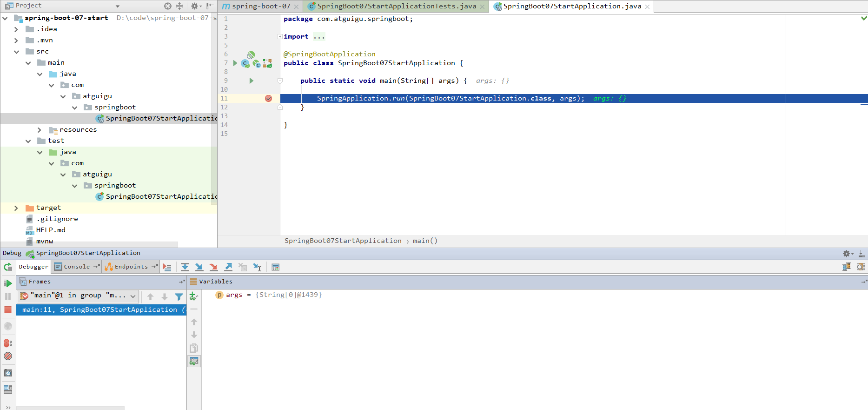This screenshot has width=868, height=410.
Task: Select .gitignore file in tree
Action: tap(57, 219)
